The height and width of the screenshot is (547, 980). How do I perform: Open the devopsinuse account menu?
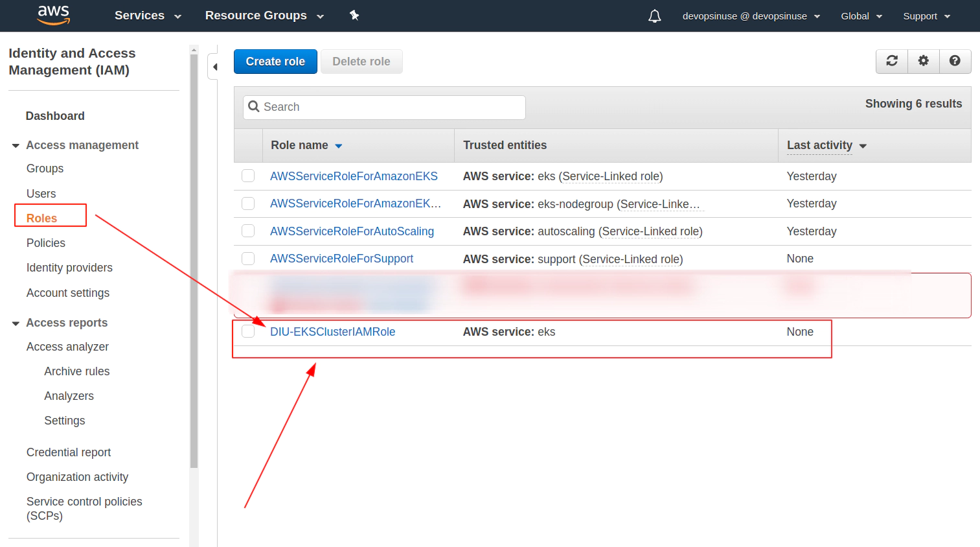[751, 16]
